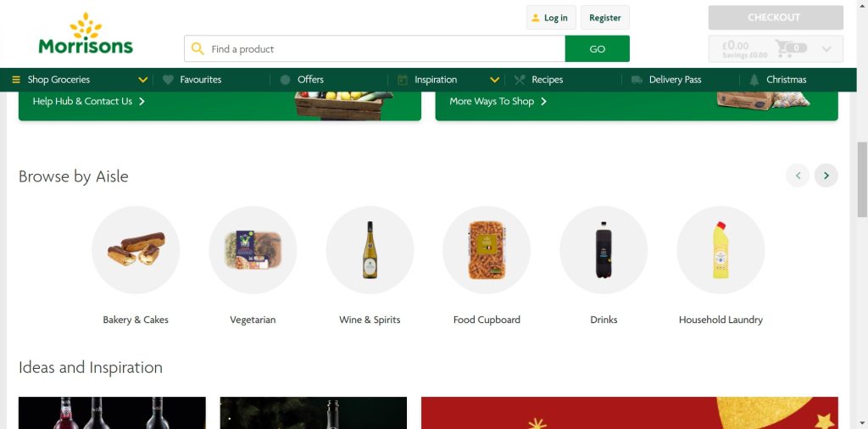Expand the basket summary chevron

pyautogui.click(x=826, y=49)
